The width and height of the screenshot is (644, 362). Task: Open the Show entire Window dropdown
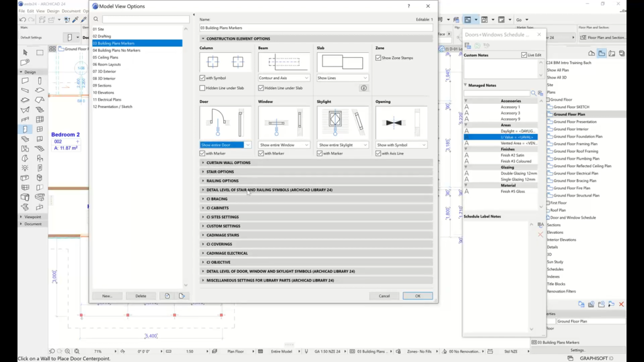(x=284, y=145)
